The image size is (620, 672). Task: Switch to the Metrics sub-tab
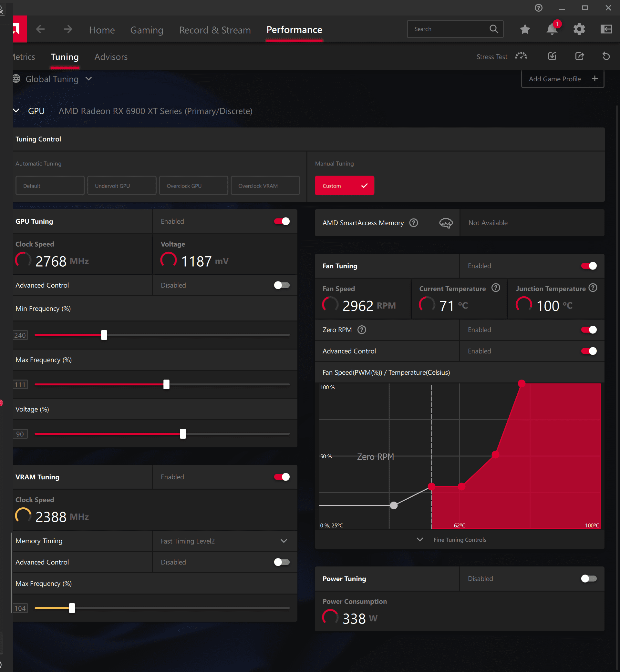pos(24,57)
